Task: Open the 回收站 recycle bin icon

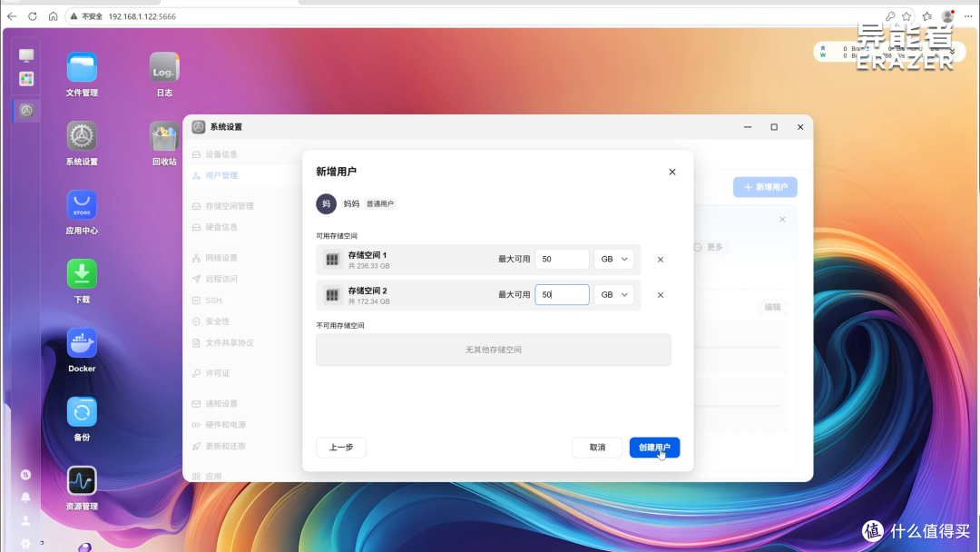Action: [x=164, y=136]
